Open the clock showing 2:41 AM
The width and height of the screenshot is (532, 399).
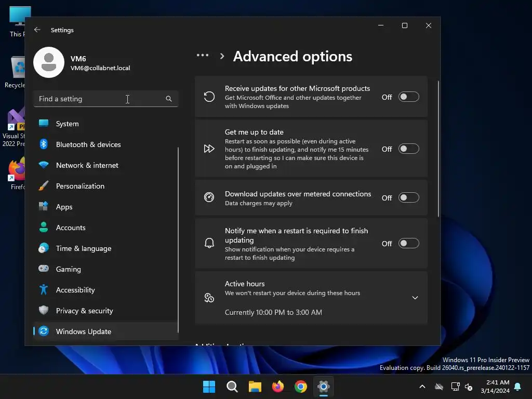click(x=495, y=387)
